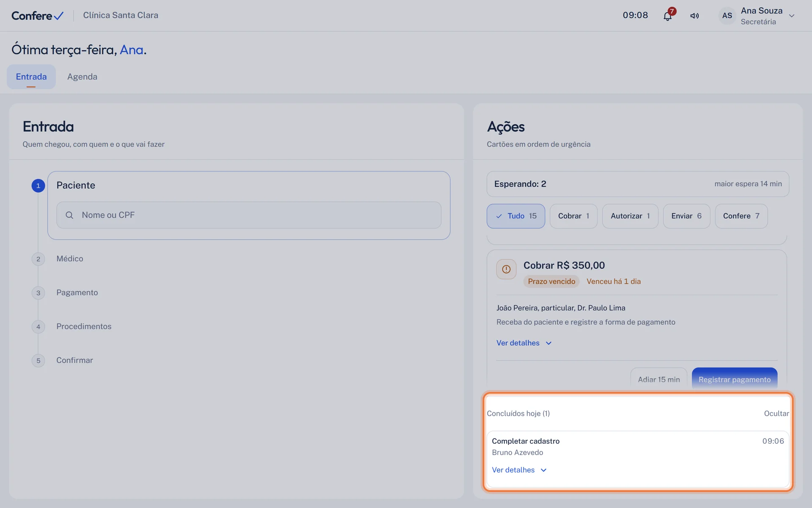The image size is (812, 508).
Task: Focus the Nome ou CPF search field
Action: pos(249,215)
